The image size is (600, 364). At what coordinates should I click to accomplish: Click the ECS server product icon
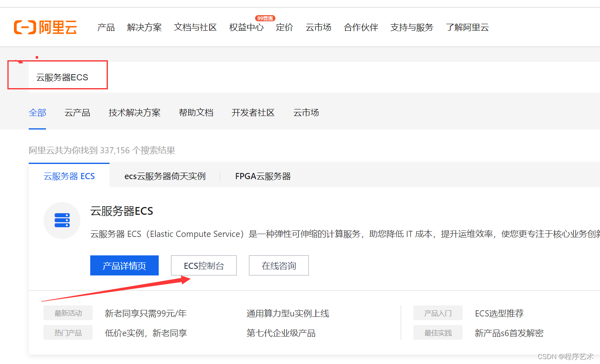[62, 221]
